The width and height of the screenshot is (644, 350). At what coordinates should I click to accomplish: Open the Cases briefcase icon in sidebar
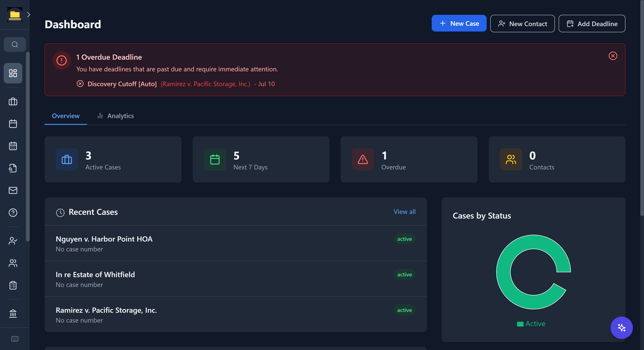13,102
